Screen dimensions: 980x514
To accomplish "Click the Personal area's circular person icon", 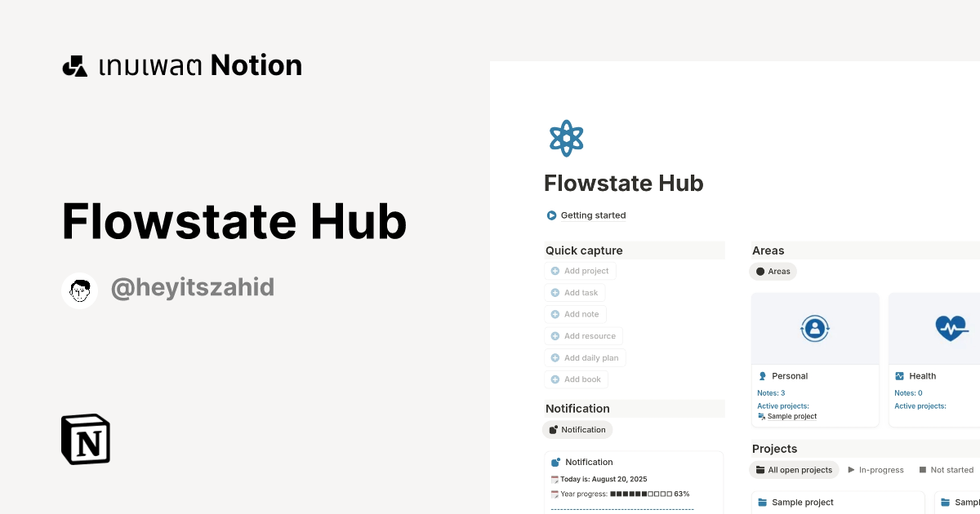I will [x=815, y=328].
